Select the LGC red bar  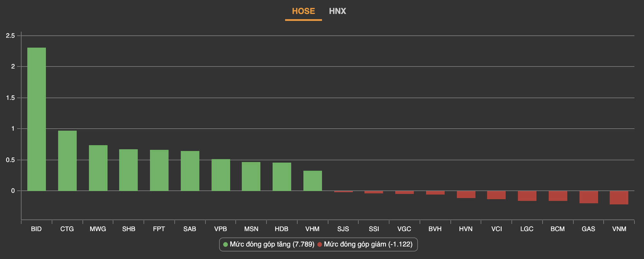click(x=527, y=196)
